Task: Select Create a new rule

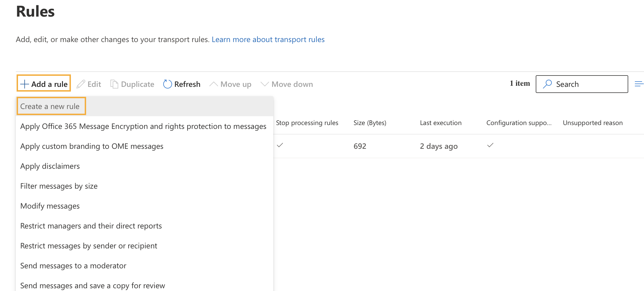Action: pos(50,106)
